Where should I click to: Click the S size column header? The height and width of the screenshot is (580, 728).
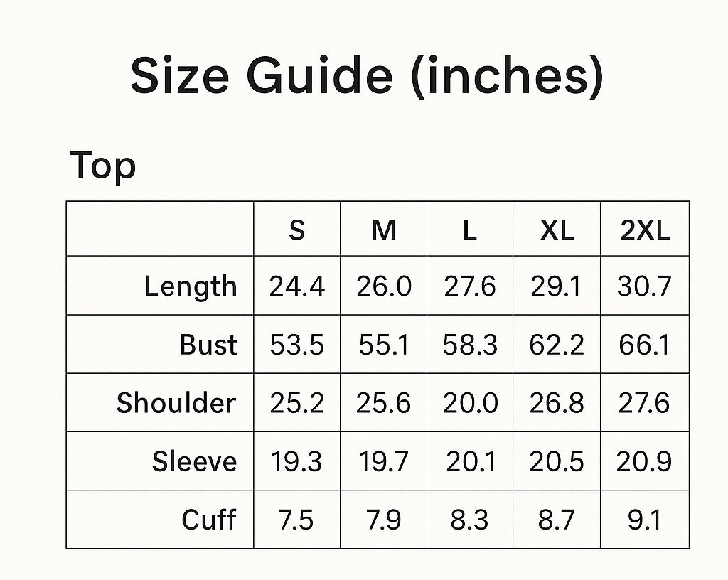297,230
